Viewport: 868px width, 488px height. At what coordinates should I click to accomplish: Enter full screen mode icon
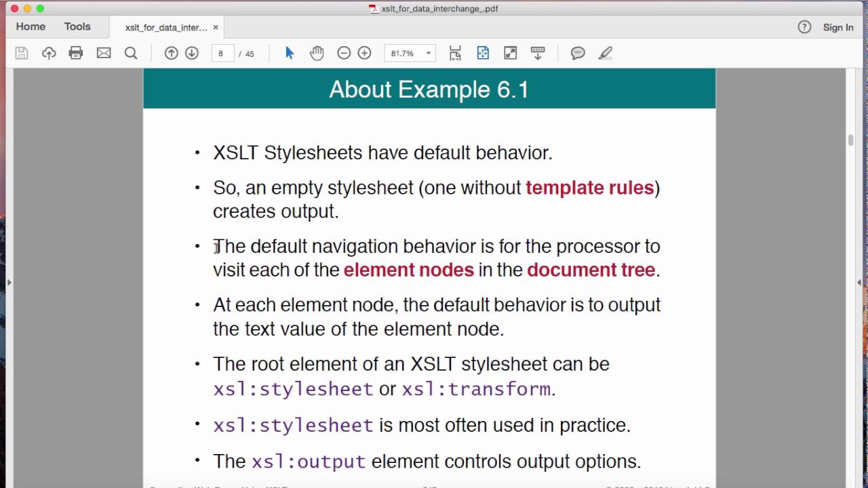click(x=510, y=53)
